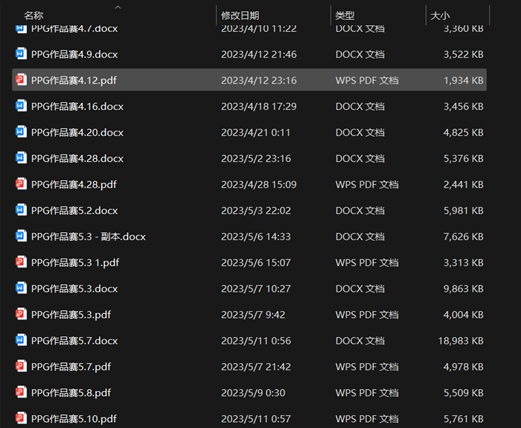The image size is (521, 428).
Task: Sort by the 类型 column header
Action: click(345, 15)
